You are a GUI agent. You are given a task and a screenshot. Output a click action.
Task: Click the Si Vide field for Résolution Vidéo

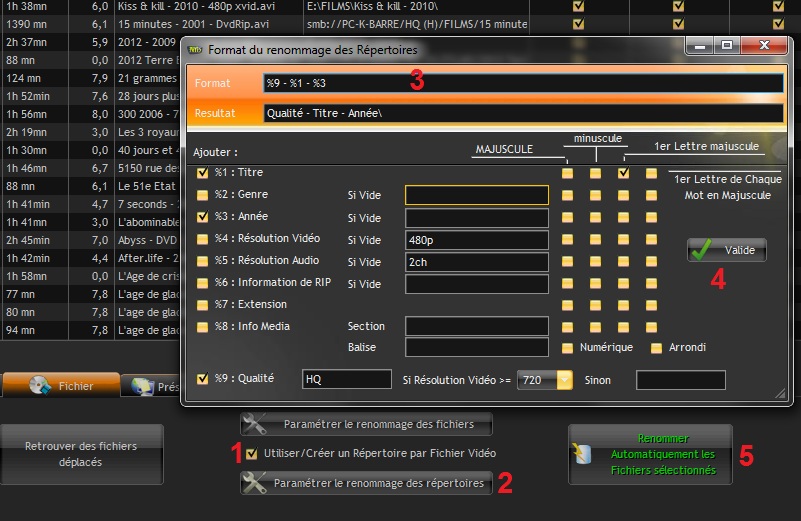tap(476, 240)
